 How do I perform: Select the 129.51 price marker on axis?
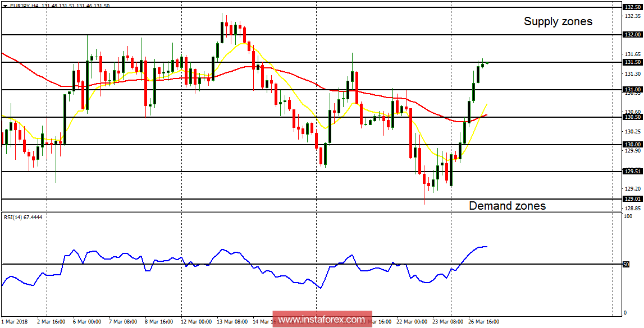(633, 172)
